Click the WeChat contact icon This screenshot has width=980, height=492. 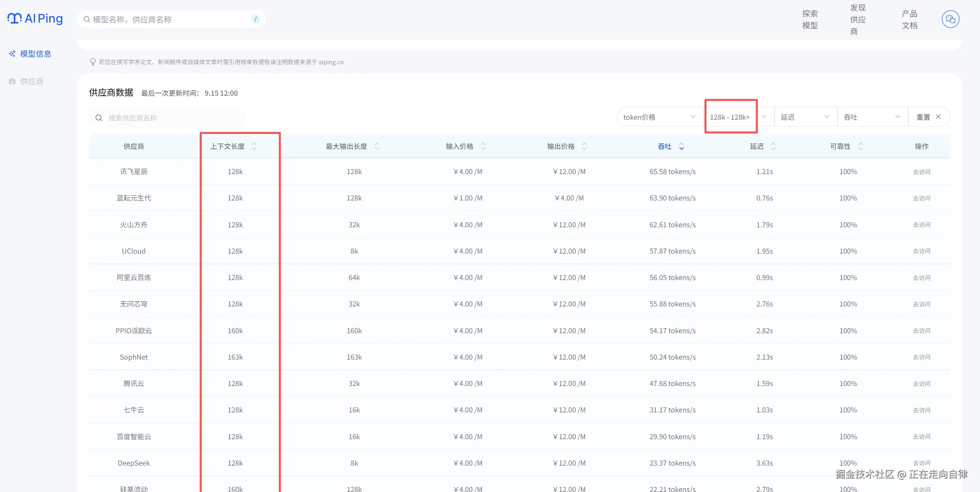(950, 19)
